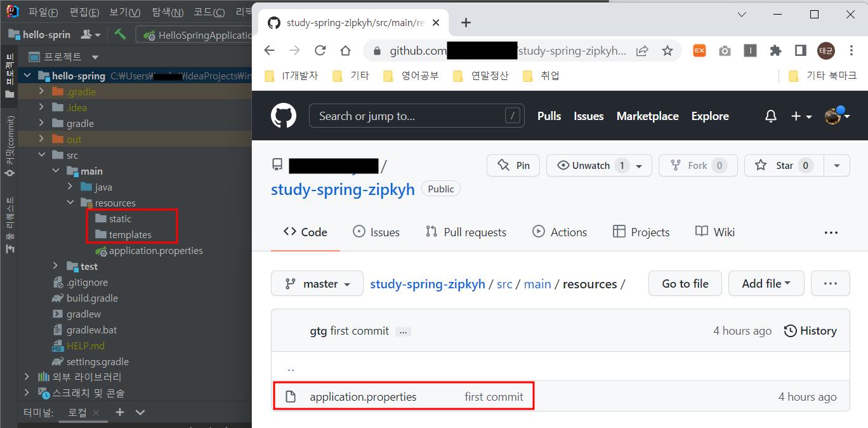Open the GitHub create-new plus dropdown
The height and width of the screenshot is (428, 868).
tap(801, 116)
